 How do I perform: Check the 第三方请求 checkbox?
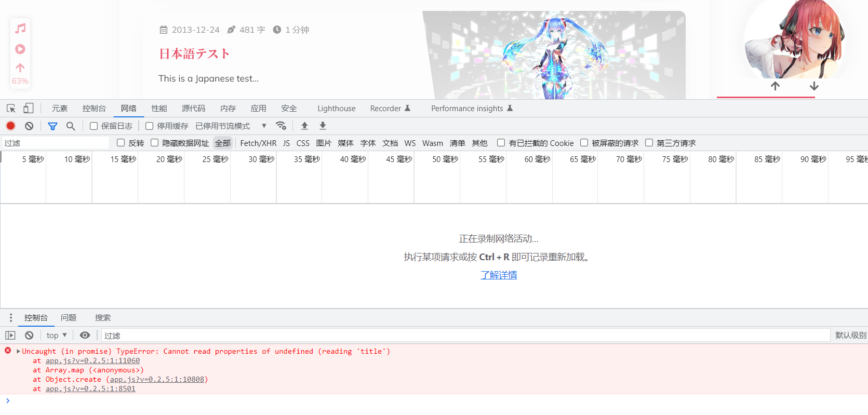649,142
